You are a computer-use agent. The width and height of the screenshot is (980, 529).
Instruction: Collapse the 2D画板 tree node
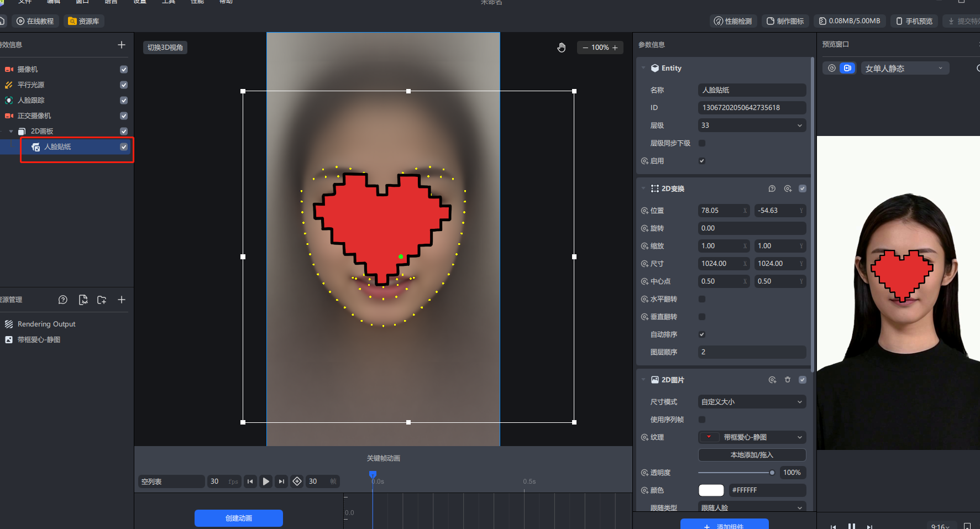[x=11, y=131]
